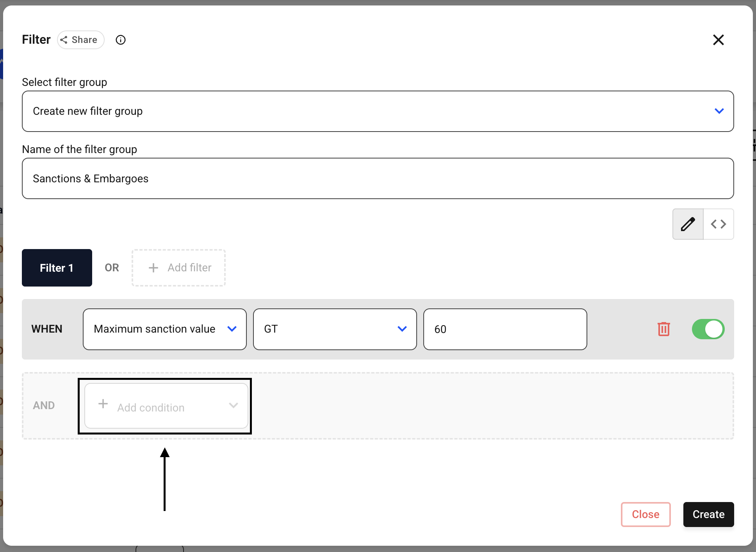Click the plus icon in Add filter
This screenshot has height=552, width=756.
pos(153,268)
